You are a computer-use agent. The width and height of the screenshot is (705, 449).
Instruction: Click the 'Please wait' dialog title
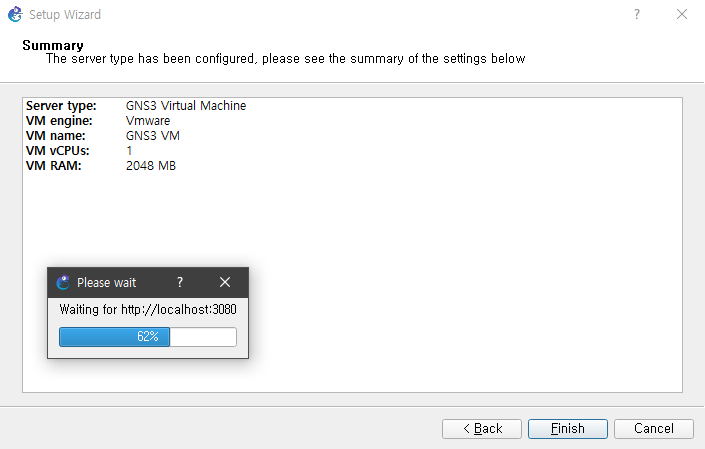[x=107, y=282]
